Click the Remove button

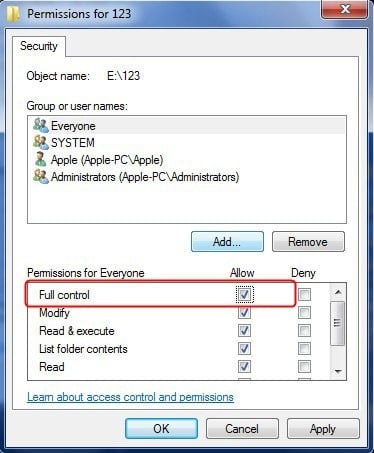pos(308,242)
